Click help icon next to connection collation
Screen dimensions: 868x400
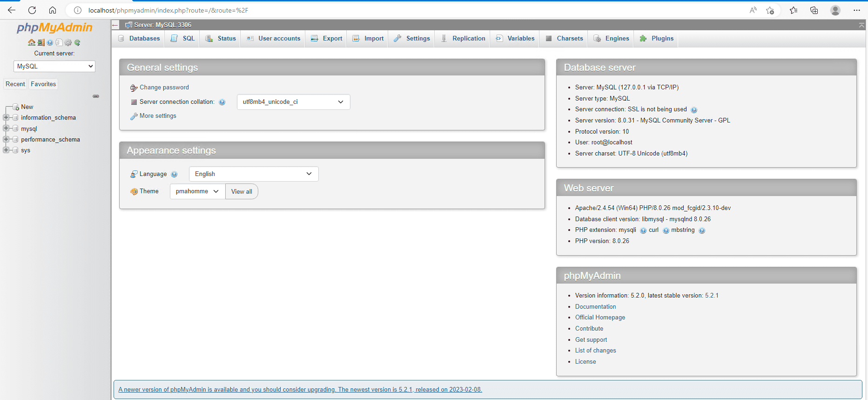[x=222, y=102]
